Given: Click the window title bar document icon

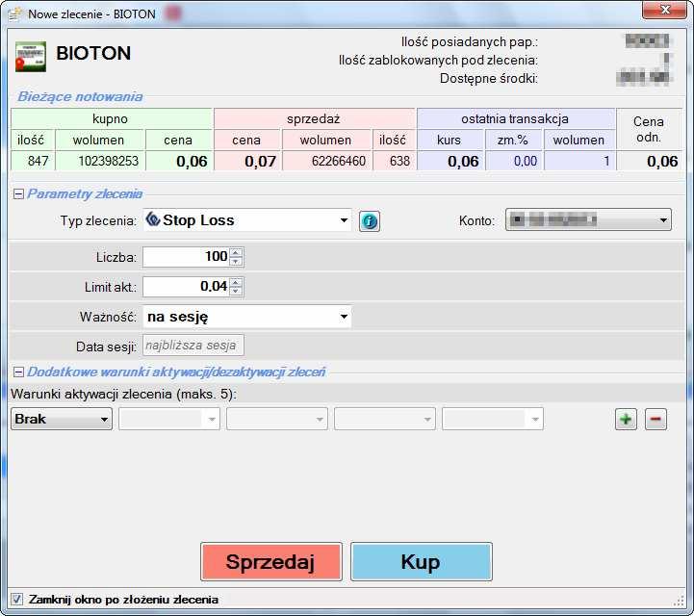Looking at the screenshot, I should pos(14,14).
